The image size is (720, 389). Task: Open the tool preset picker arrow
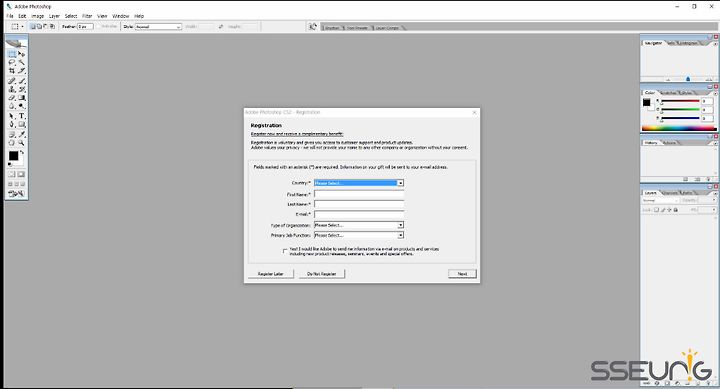(22, 27)
